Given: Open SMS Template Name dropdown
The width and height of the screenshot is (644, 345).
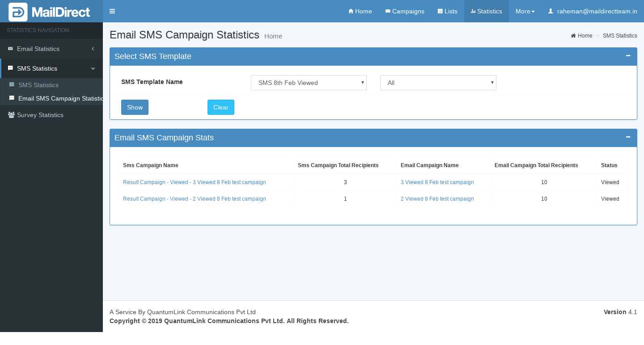Looking at the screenshot, I should point(309,83).
